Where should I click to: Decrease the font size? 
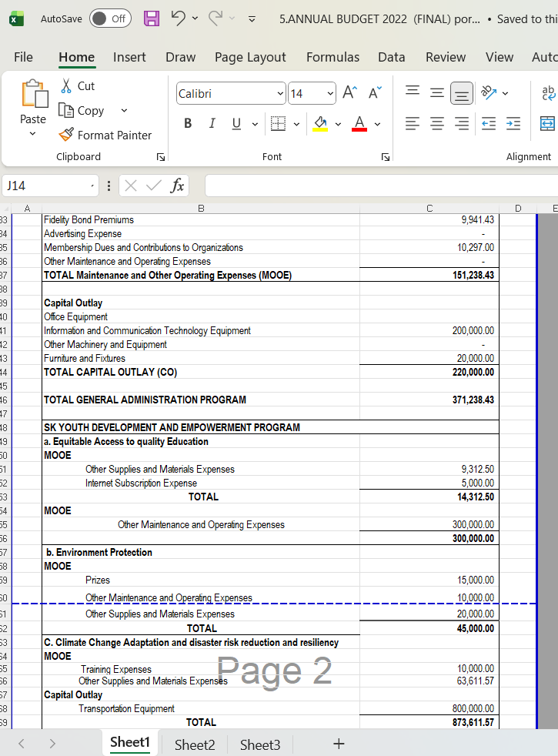(375, 92)
